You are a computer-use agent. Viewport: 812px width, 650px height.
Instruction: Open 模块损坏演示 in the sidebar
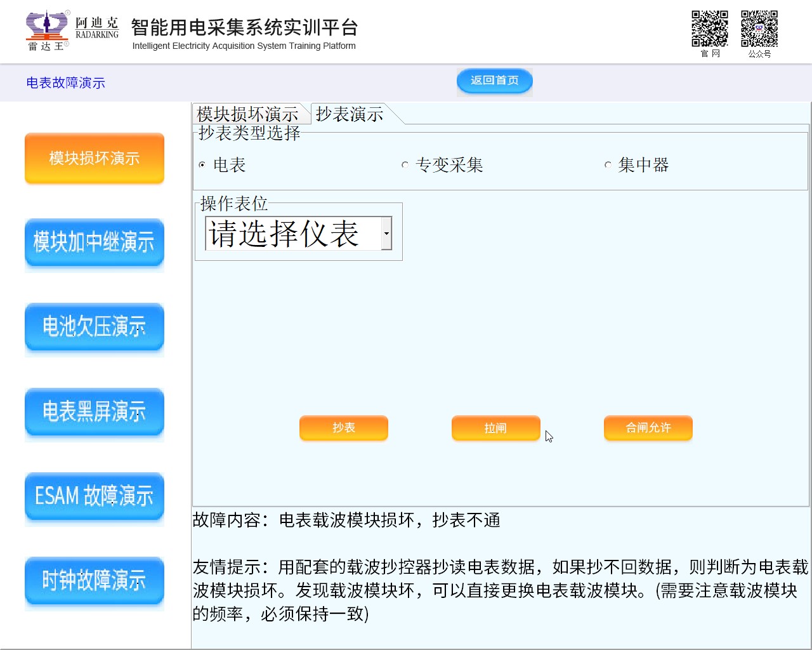95,158
